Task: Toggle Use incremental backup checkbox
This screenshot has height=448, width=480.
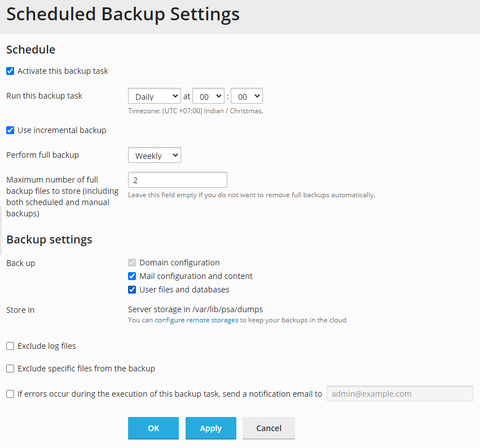Action: point(10,130)
